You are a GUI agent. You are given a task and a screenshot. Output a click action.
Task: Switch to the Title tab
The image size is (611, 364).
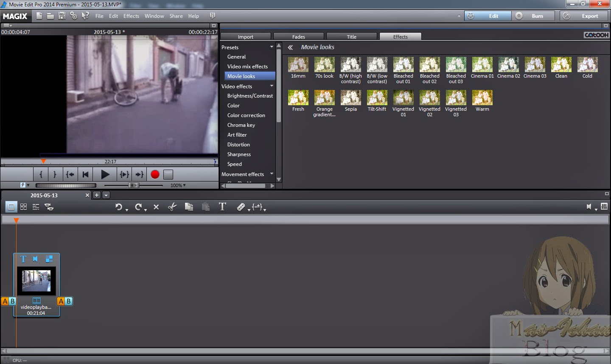click(352, 37)
